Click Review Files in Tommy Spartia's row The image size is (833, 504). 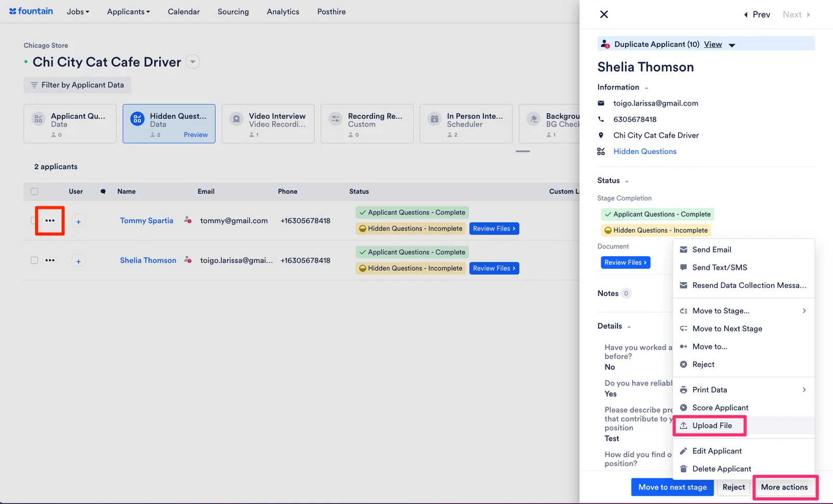click(x=494, y=229)
